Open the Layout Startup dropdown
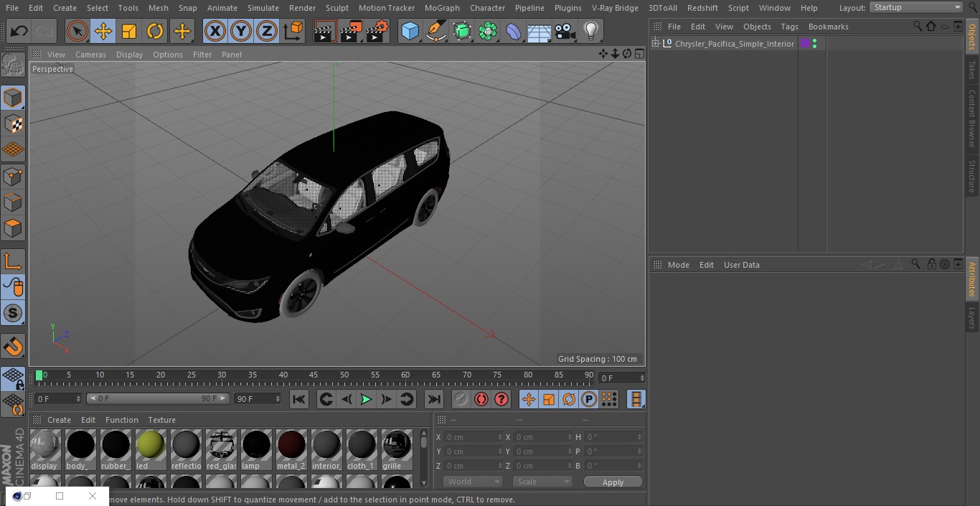The image size is (980, 506). pyautogui.click(x=916, y=7)
